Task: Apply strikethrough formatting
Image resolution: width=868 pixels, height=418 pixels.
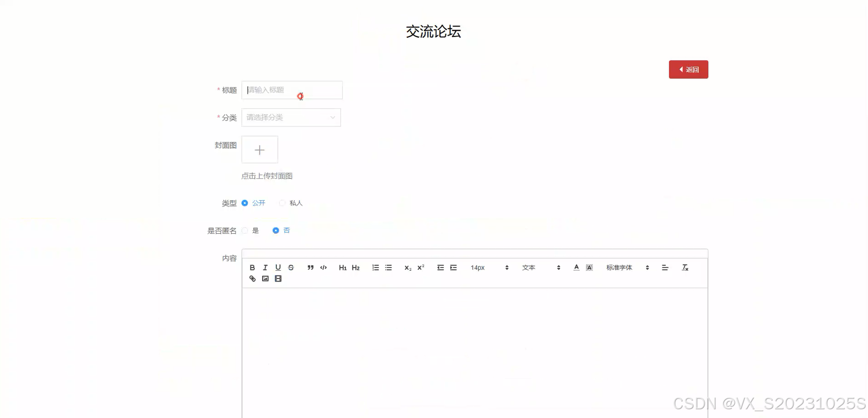Action: (x=291, y=268)
